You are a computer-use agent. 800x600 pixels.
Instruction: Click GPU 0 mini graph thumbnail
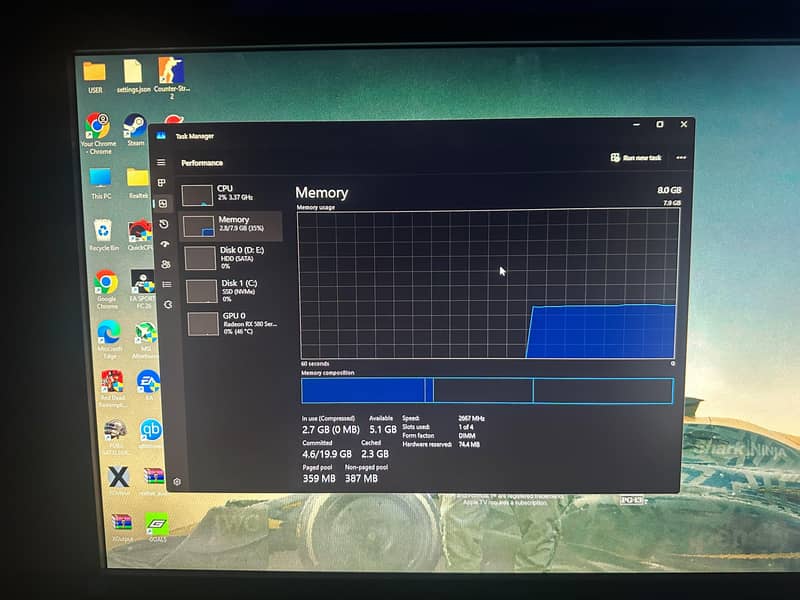click(203, 324)
